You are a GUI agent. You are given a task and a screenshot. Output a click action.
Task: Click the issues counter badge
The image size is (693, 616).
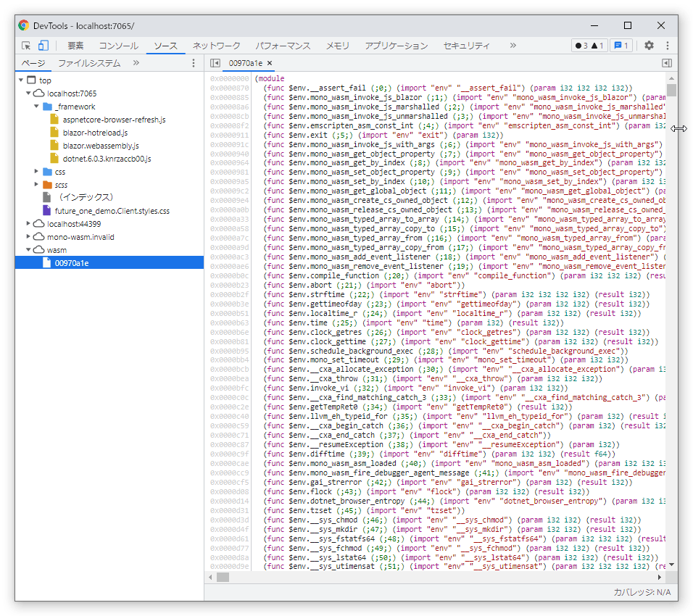621,46
